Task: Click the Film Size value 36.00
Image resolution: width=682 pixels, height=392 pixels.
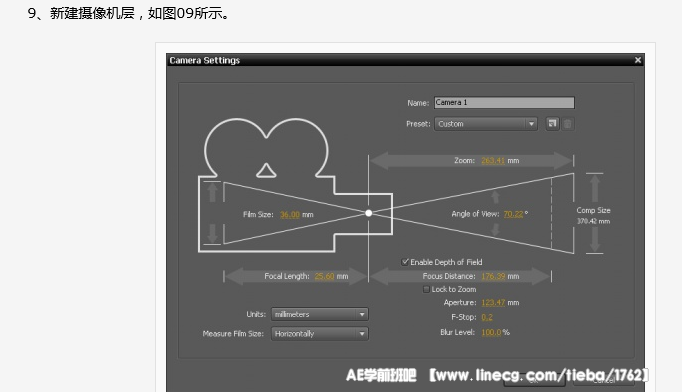Action: (x=290, y=214)
